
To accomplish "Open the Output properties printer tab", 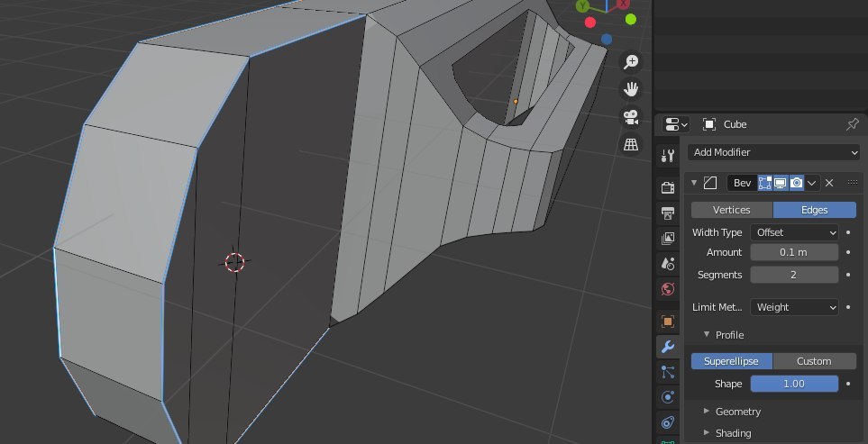I will coord(668,213).
